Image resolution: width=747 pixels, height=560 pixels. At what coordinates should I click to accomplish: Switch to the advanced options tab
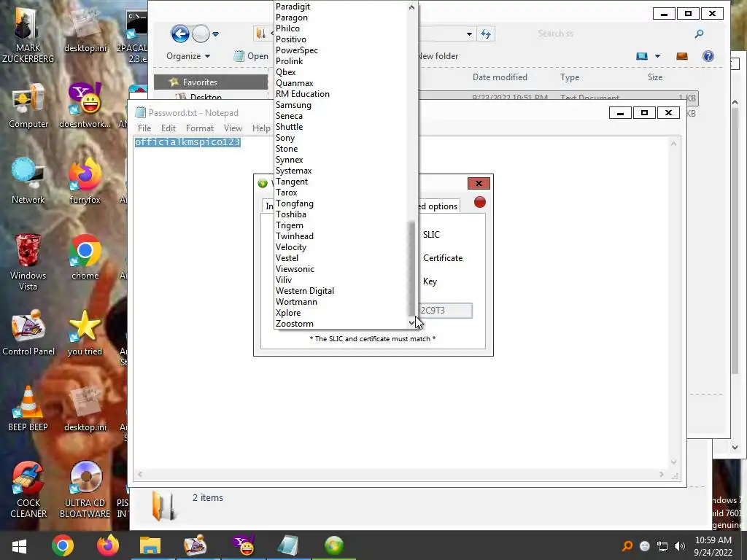pyautogui.click(x=438, y=206)
